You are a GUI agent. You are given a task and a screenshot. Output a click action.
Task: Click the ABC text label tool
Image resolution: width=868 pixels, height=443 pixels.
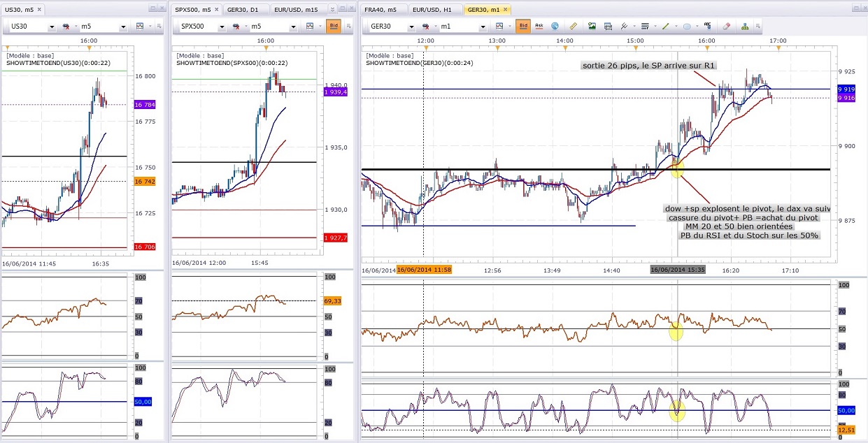708,27
